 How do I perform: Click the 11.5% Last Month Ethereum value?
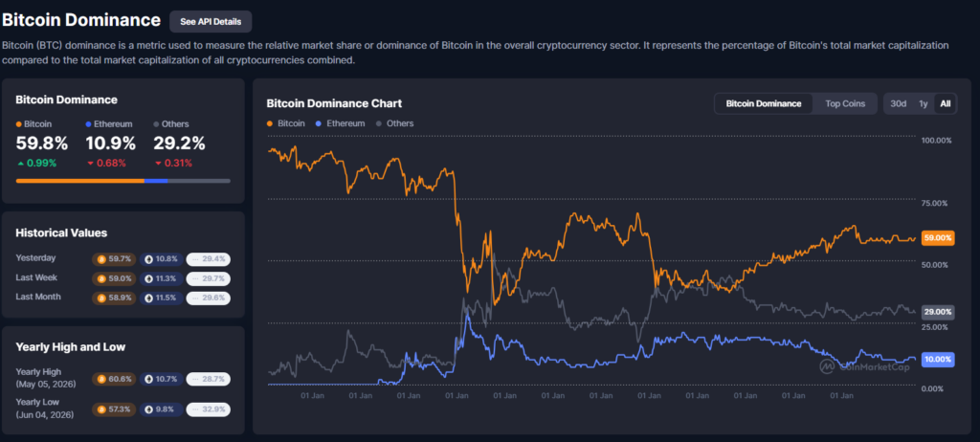point(166,298)
